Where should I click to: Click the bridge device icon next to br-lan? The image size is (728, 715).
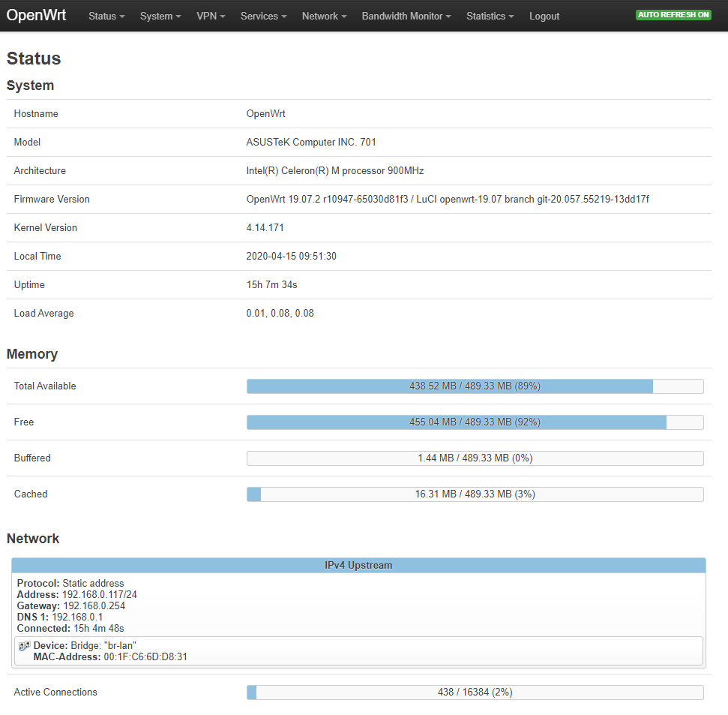[x=24, y=646]
